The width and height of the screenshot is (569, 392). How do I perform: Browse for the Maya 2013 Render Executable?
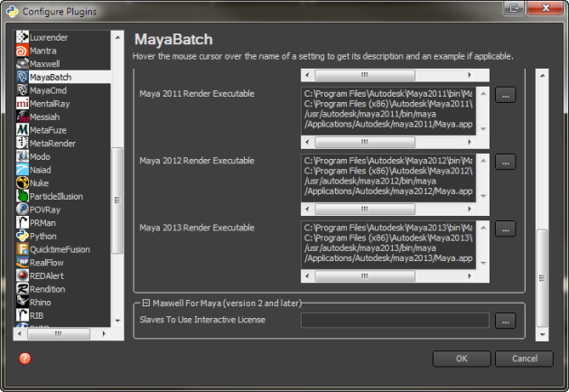tap(505, 229)
